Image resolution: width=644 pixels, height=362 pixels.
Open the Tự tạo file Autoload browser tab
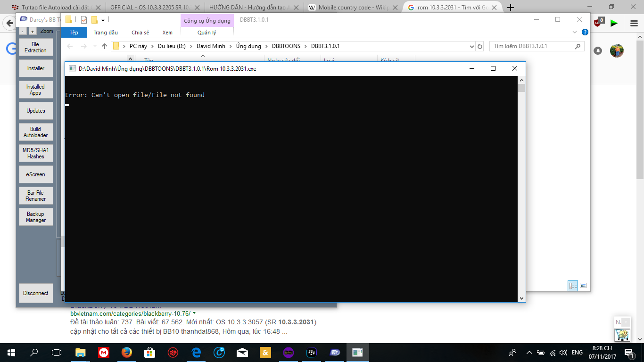pos(56,8)
